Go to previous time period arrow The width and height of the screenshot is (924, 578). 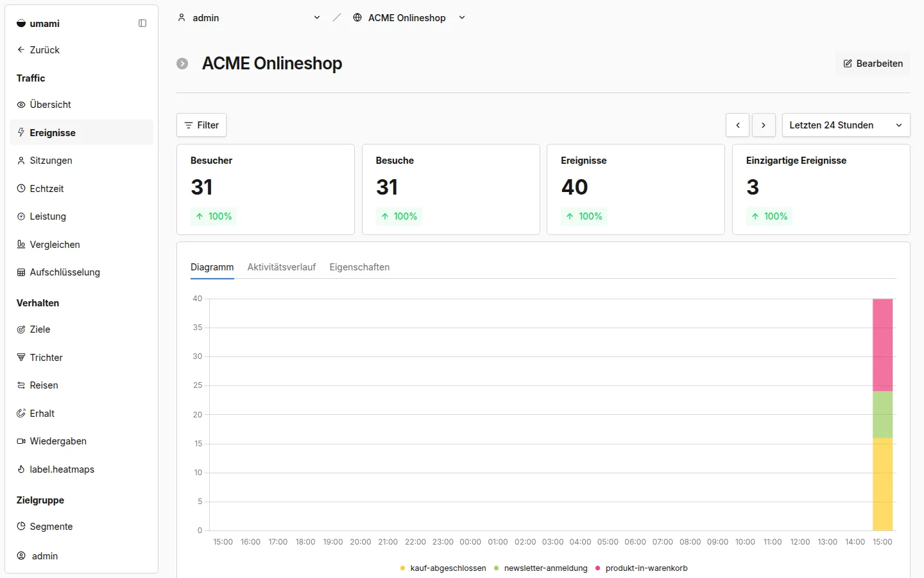[x=738, y=125]
